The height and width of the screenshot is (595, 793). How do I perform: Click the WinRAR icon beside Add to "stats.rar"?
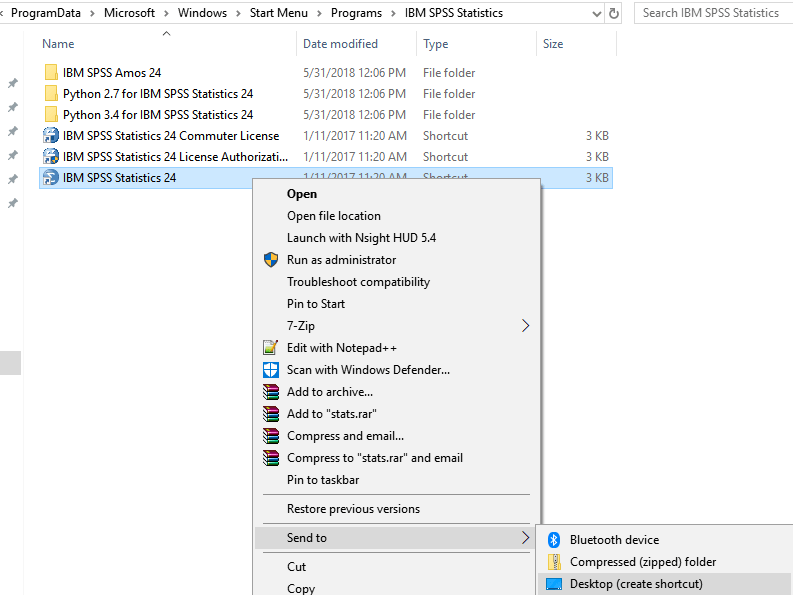coord(271,414)
